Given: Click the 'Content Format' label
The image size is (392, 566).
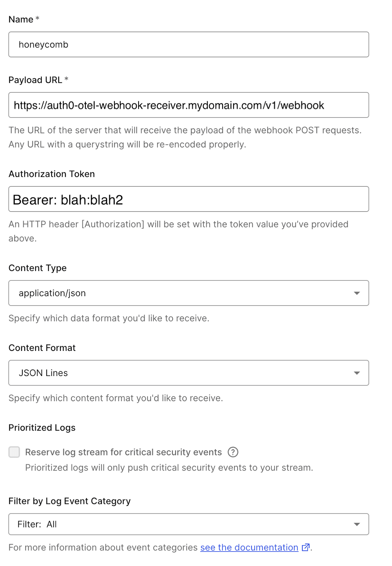Looking at the screenshot, I should pyautogui.click(x=42, y=348).
